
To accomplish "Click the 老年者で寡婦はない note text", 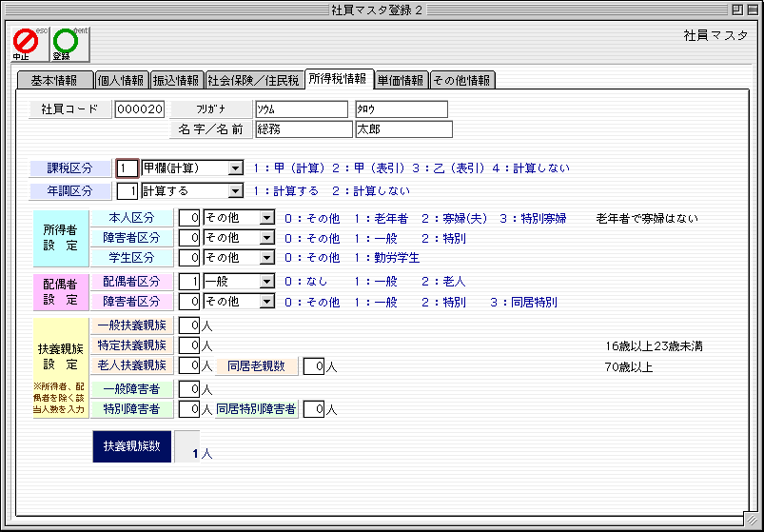I will pyautogui.click(x=647, y=219).
